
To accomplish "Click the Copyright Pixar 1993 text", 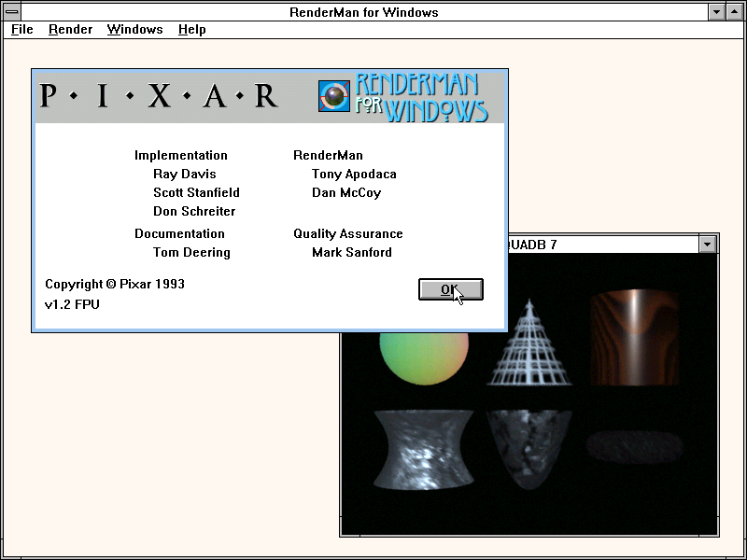I will pyautogui.click(x=114, y=284).
